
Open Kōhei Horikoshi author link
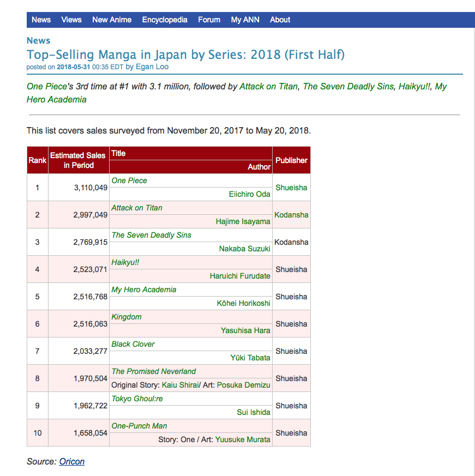(x=244, y=303)
